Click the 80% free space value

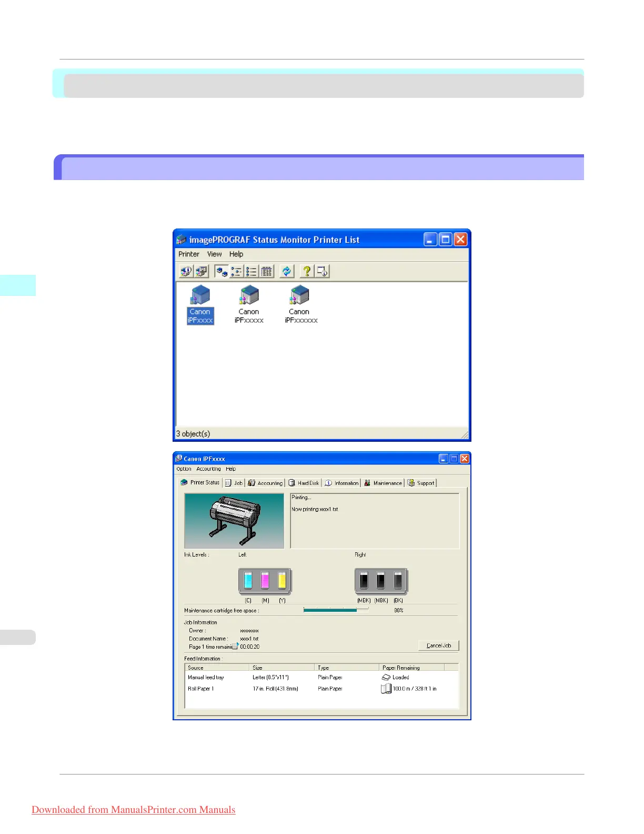(x=399, y=610)
